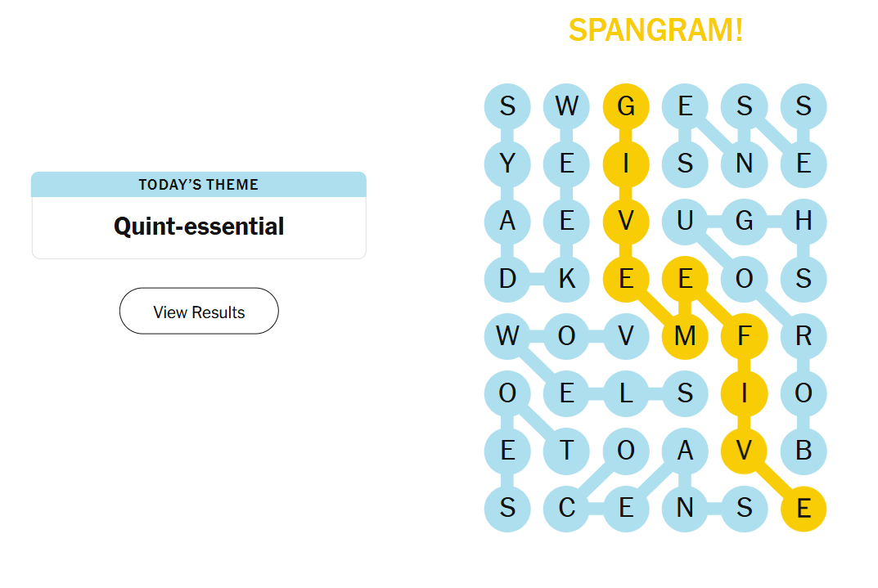The width and height of the screenshot is (878, 588).
Task: Select the blue V letter tile
Action: [x=626, y=336]
